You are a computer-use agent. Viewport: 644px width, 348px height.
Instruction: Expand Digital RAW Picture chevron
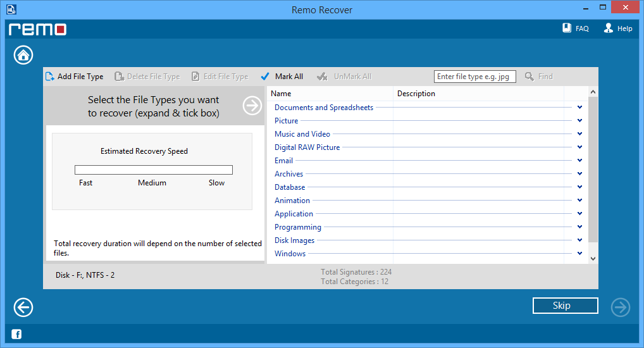[579, 147]
